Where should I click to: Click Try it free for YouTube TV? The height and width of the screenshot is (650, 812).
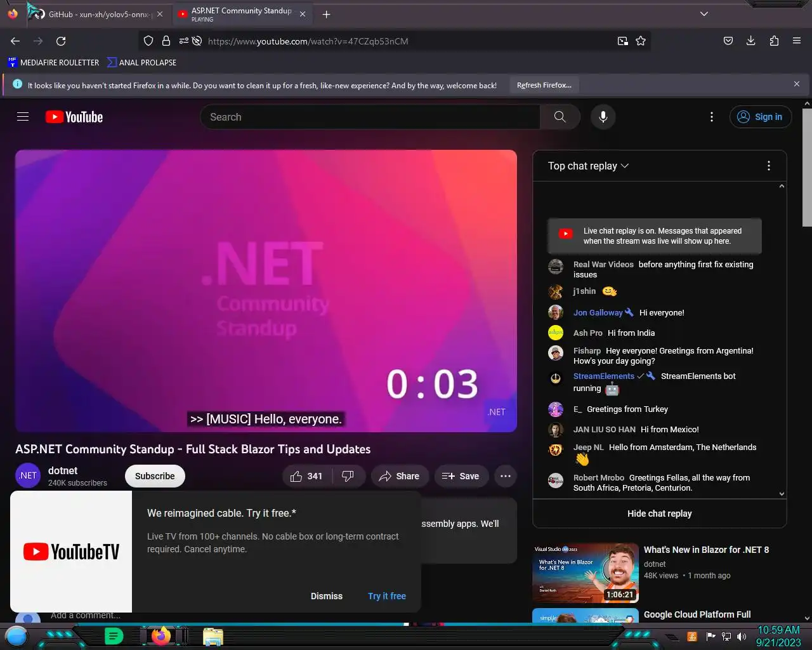[387, 596]
